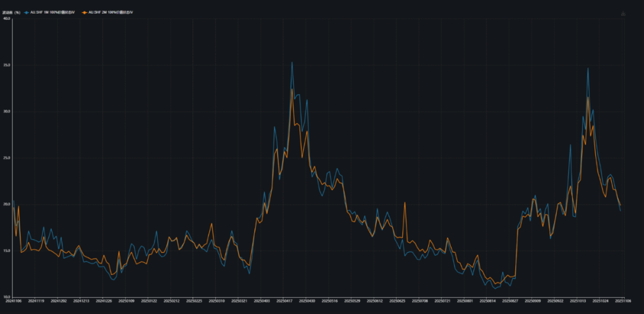Click the 波动率(%) y-axis title
This screenshot has width=644, height=314.
click(10, 12)
